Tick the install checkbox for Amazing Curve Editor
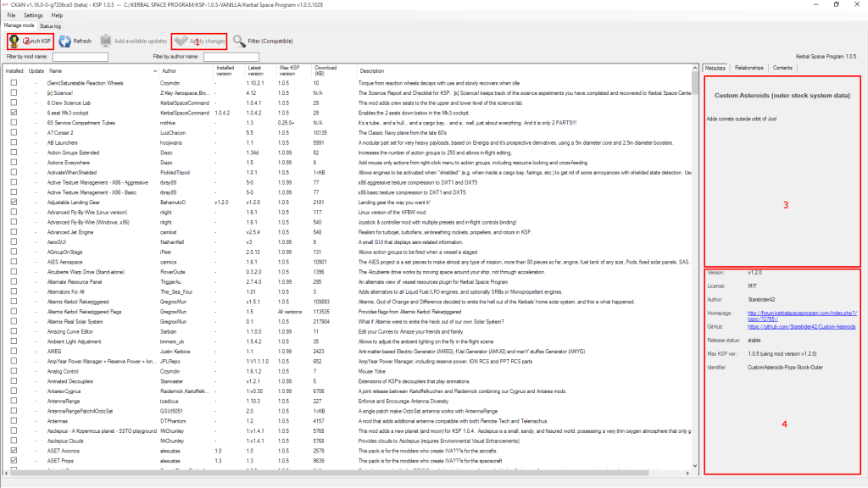 pyautogui.click(x=14, y=331)
